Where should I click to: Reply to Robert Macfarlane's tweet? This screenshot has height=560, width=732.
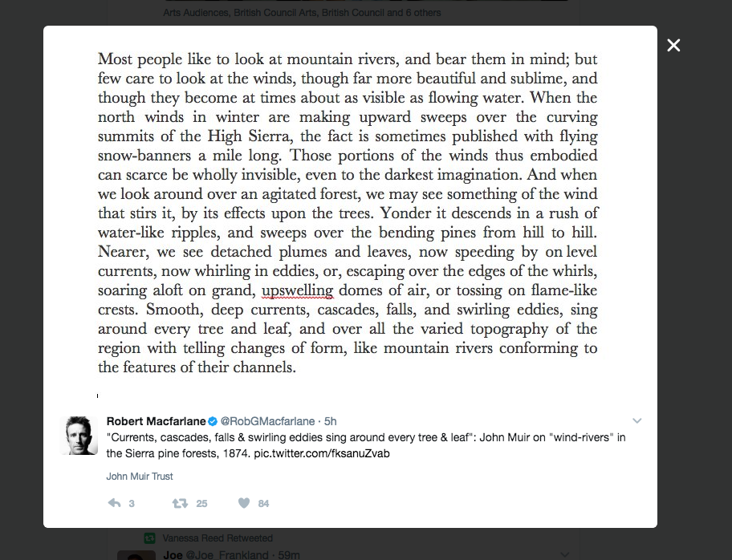pyautogui.click(x=114, y=503)
